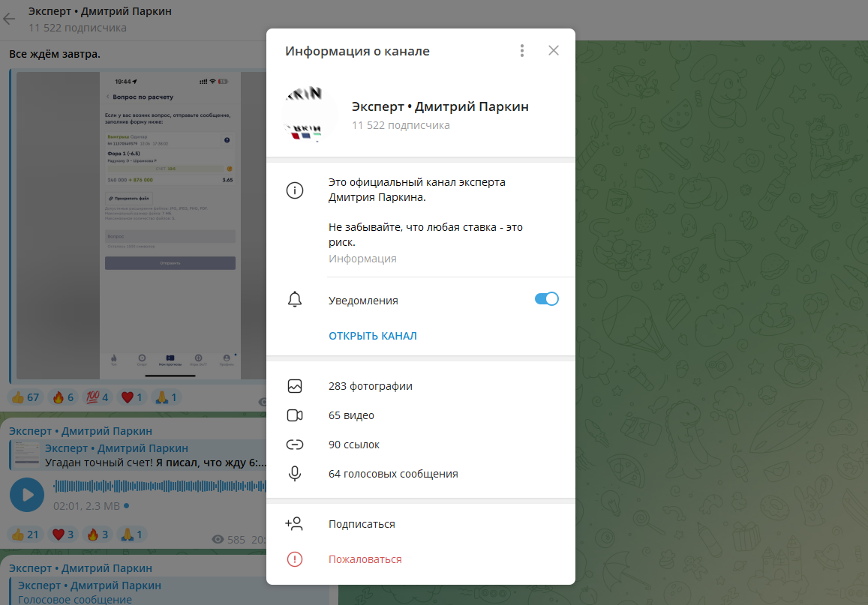Click the red report exclamation icon
The width and height of the screenshot is (868, 605).
[295, 559]
